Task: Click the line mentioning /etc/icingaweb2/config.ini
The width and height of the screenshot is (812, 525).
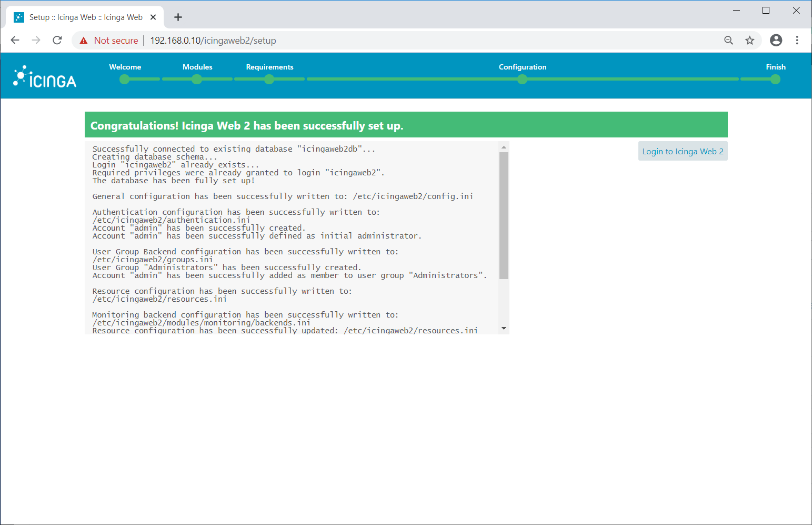Action: [x=283, y=196]
